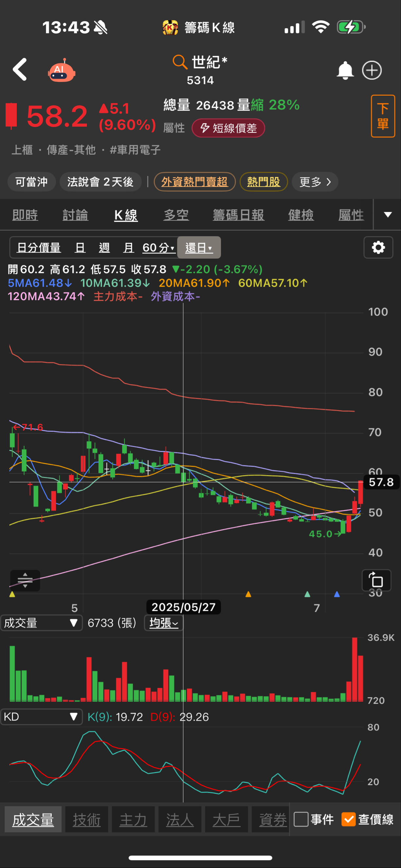
Task: Tap the stock code 5314
Action: pyautogui.click(x=200, y=80)
